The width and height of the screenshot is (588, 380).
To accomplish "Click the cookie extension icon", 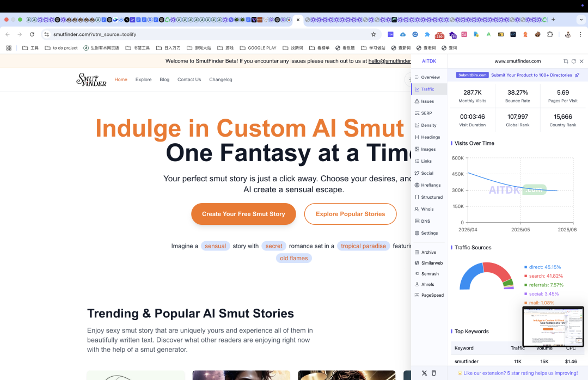I will (x=538, y=34).
